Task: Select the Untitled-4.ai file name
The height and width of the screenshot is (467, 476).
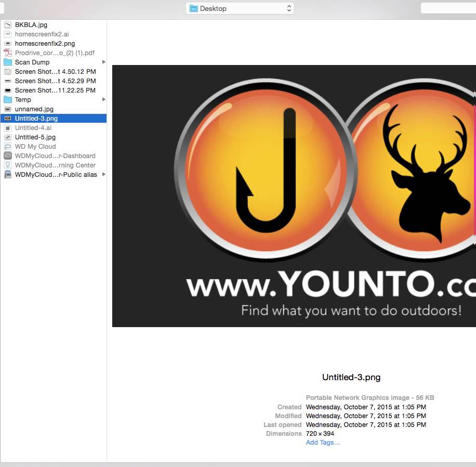Action: coord(33,128)
